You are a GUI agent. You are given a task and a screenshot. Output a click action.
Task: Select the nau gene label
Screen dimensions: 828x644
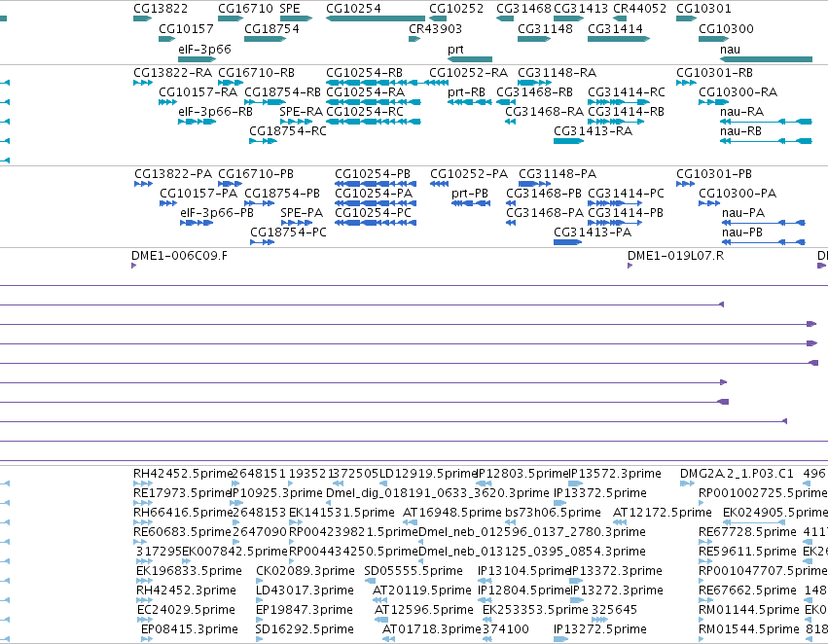point(730,49)
